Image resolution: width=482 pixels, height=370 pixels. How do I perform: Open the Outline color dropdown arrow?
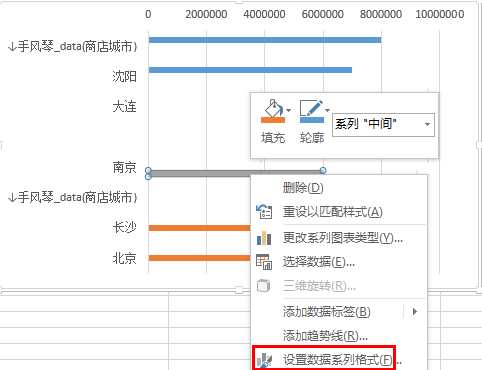coord(327,110)
